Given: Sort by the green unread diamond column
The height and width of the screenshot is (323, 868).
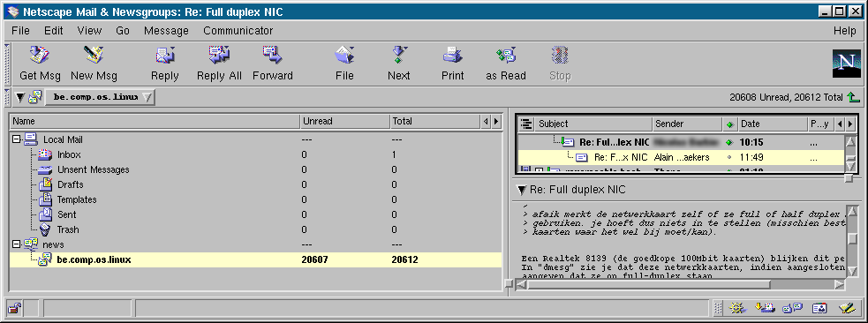Looking at the screenshot, I should coord(729,124).
